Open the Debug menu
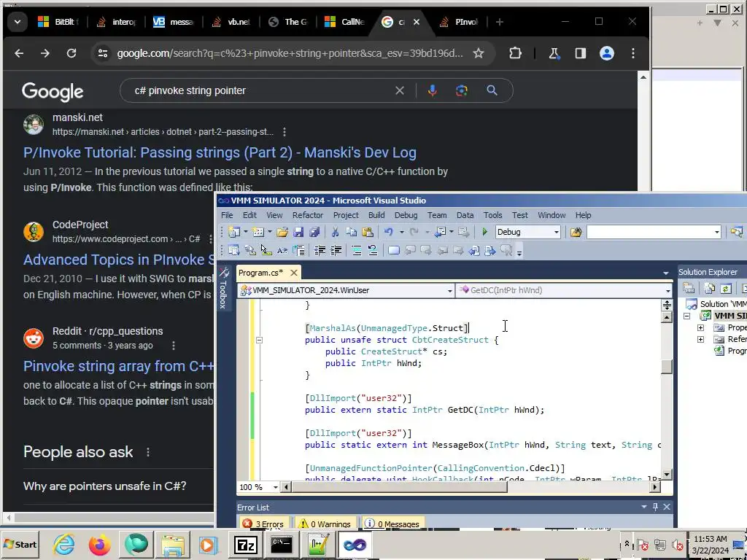The image size is (747, 560). (406, 215)
